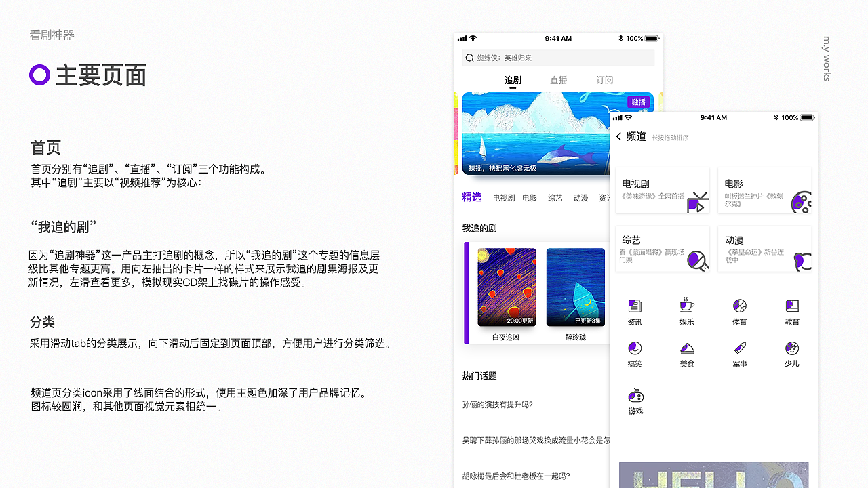Switch to the 追剧 tab

(x=513, y=80)
